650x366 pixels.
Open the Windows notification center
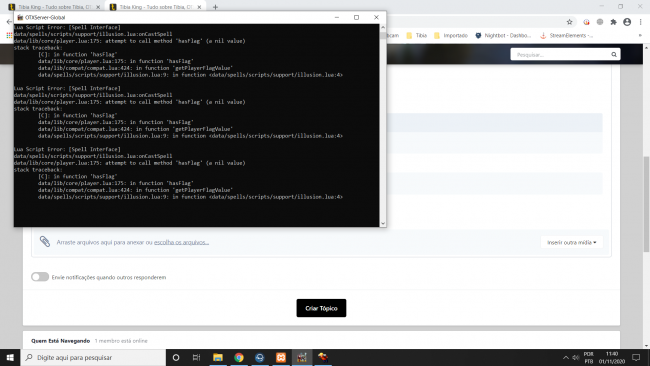coord(636,357)
